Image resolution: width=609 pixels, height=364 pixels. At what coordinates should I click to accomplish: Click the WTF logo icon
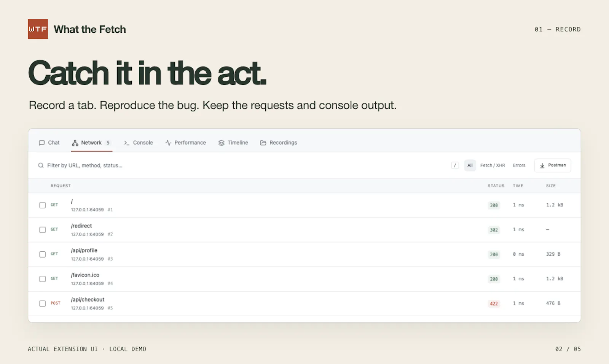click(38, 29)
